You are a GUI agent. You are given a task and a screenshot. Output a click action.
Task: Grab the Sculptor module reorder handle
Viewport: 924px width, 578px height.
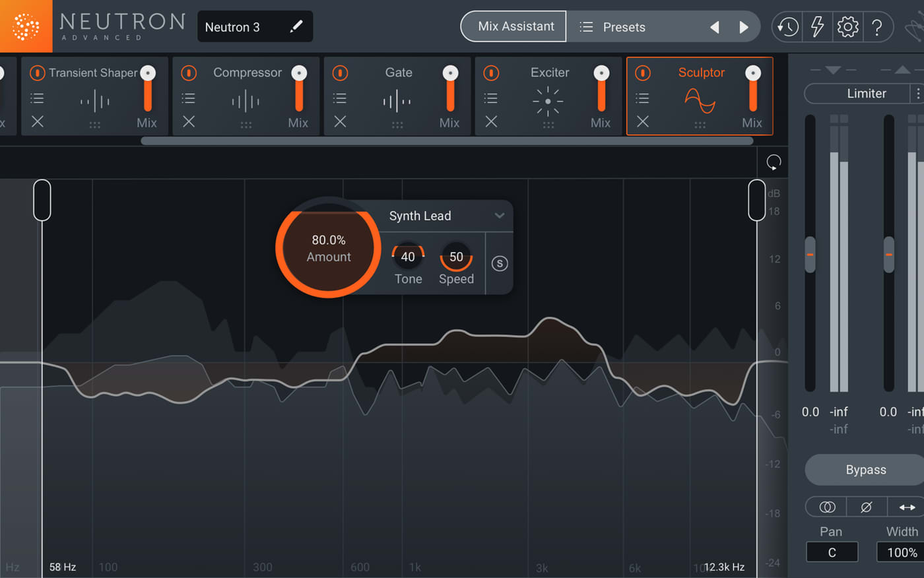[700, 125]
